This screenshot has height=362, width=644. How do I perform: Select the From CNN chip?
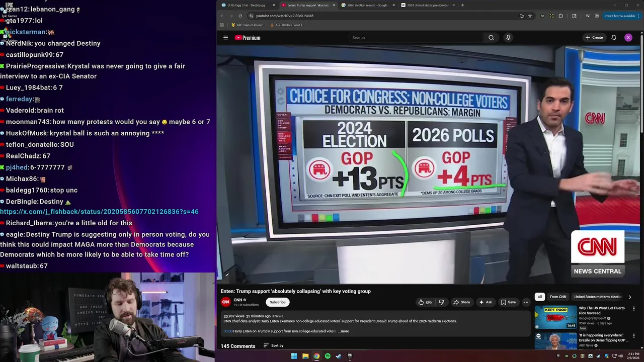[x=558, y=297]
